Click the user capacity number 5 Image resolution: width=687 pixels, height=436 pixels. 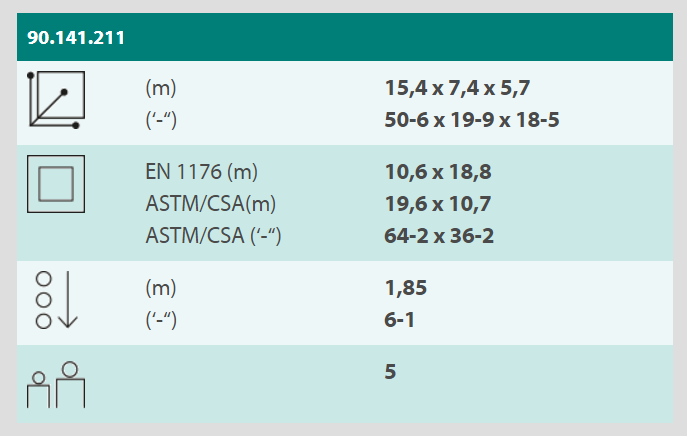pos(391,372)
